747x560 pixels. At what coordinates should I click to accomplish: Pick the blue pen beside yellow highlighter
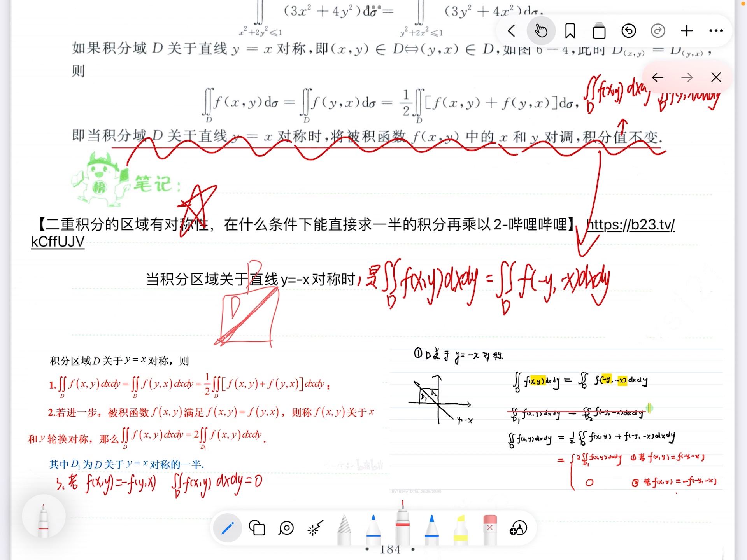(432, 530)
